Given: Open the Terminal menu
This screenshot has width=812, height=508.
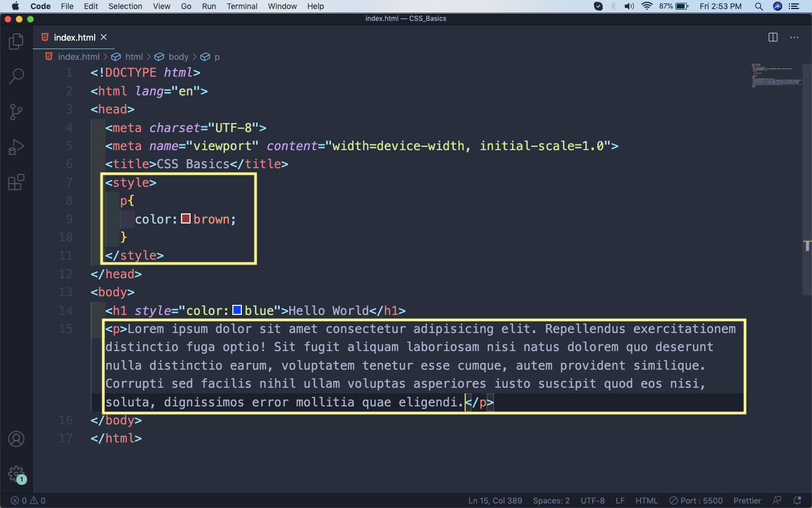Looking at the screenshot, I should [x=242, y=6].
